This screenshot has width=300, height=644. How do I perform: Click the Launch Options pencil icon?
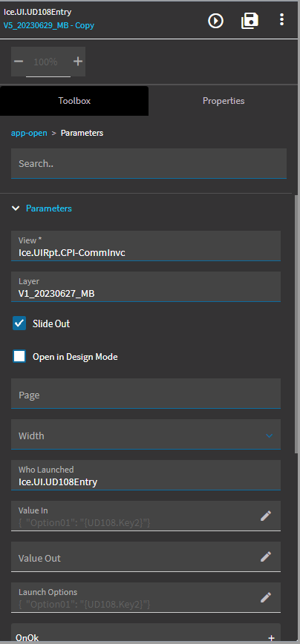(266, 597)
